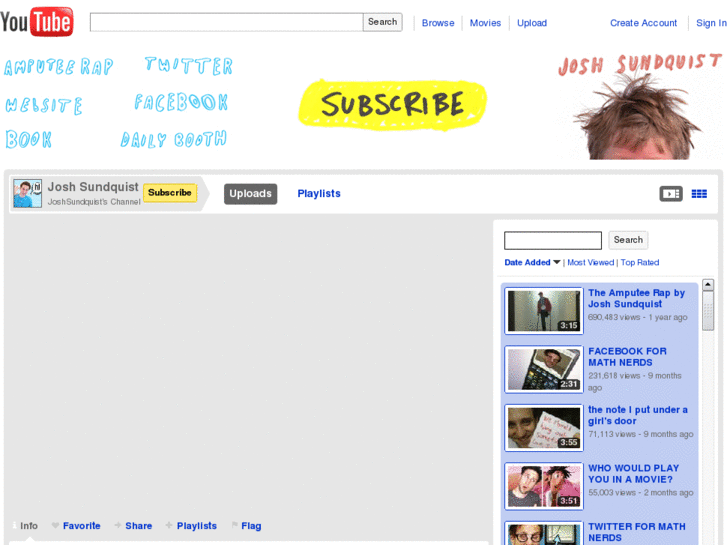Open the handwritten Amputee Rap link
The width and height of the screenshot is (727, 545).
58,67
